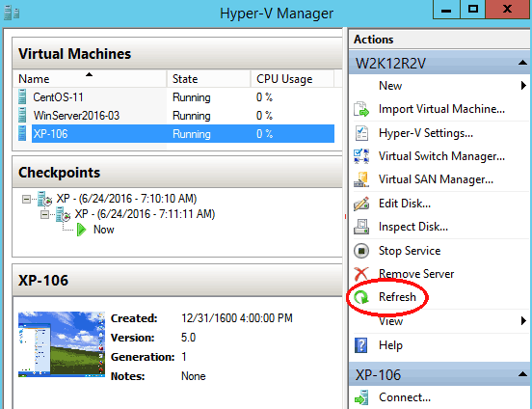Sort virtual machines by Name column header
This screenshot has width=532, height=409.
tap(90, 79)
